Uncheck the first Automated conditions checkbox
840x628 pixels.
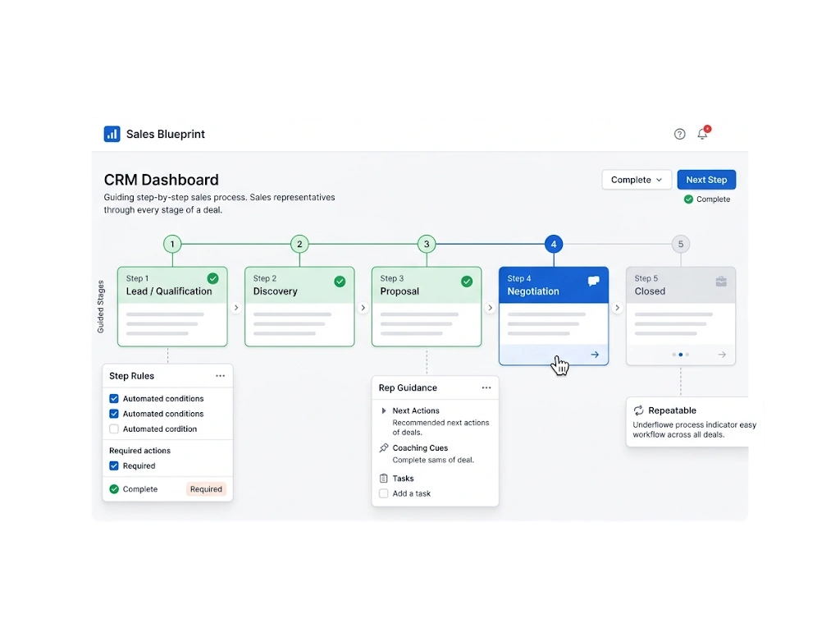(x=114, y=398)
